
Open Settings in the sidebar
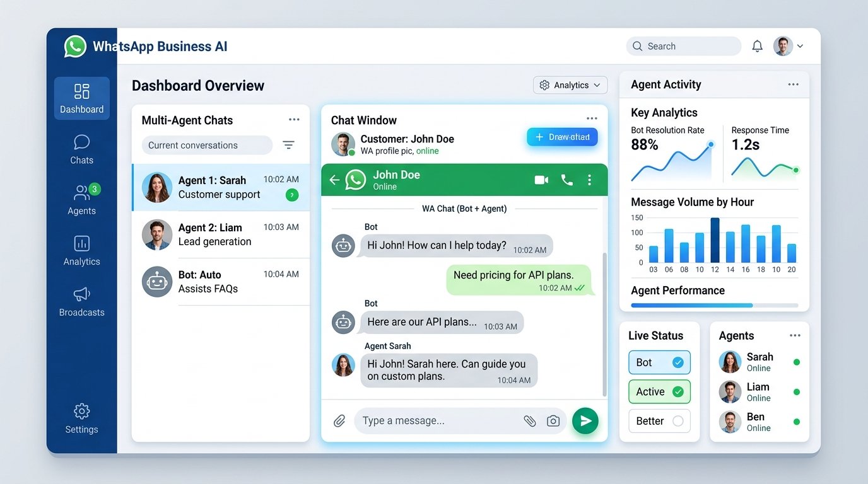tap(81, 420)
